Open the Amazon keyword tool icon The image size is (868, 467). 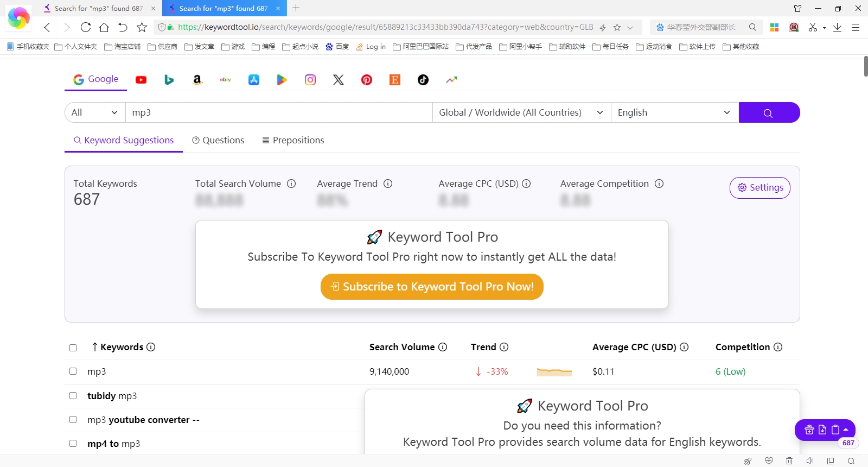coord(197,80)
